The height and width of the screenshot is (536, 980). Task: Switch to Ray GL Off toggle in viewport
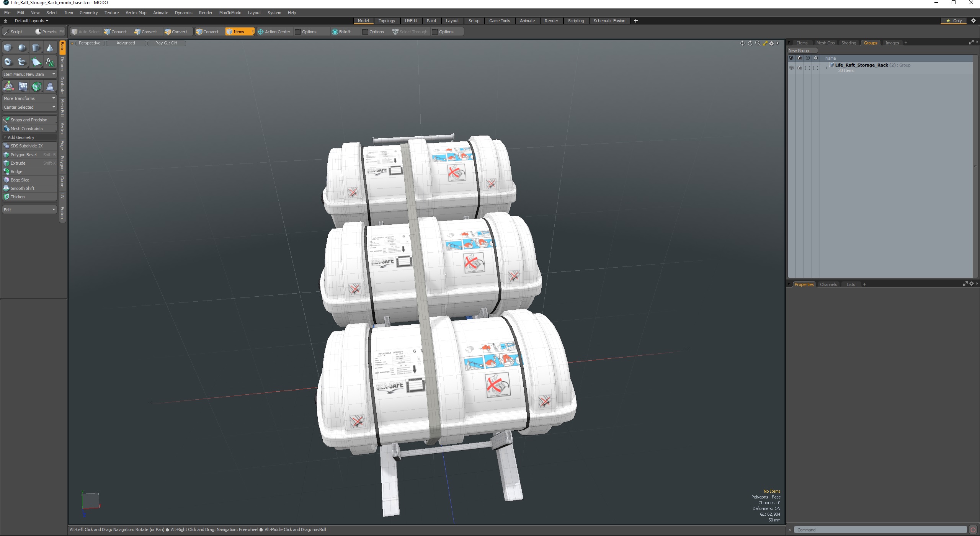(x=165, y=43)
